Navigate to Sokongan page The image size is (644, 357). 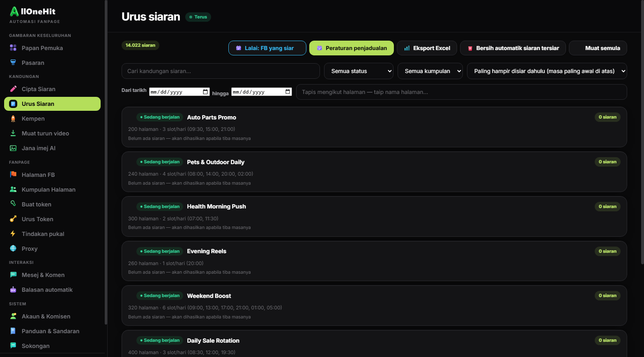[52, 346]
